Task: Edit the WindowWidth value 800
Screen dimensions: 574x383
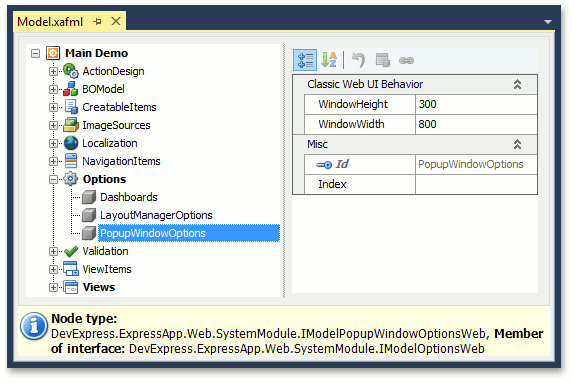Action: (x=476, y=124)
